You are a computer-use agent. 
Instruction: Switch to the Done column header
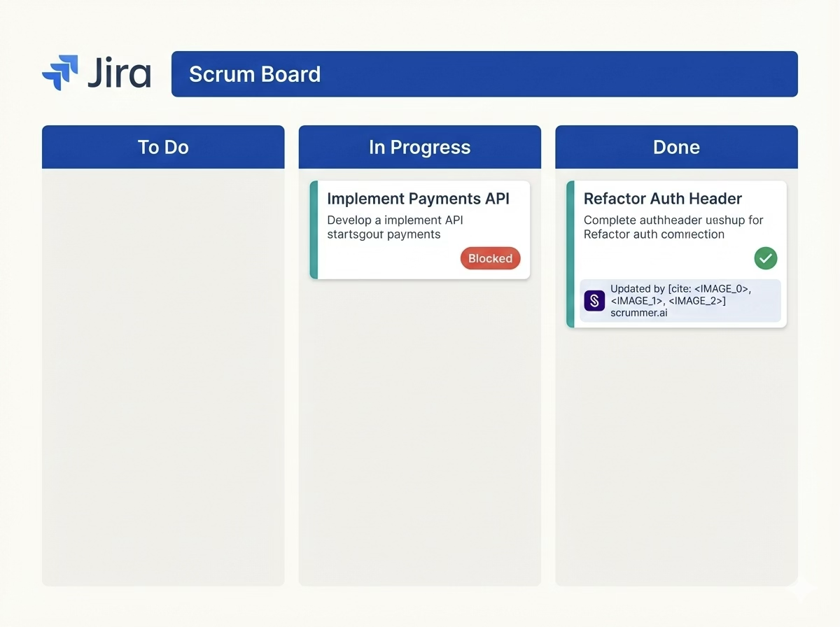(x=676, y=147)
